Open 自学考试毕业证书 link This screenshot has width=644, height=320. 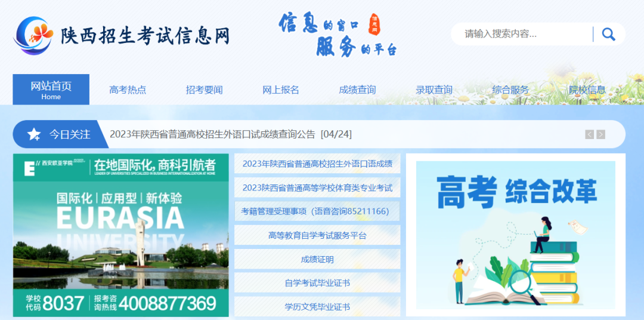click(x=317, y=283)
